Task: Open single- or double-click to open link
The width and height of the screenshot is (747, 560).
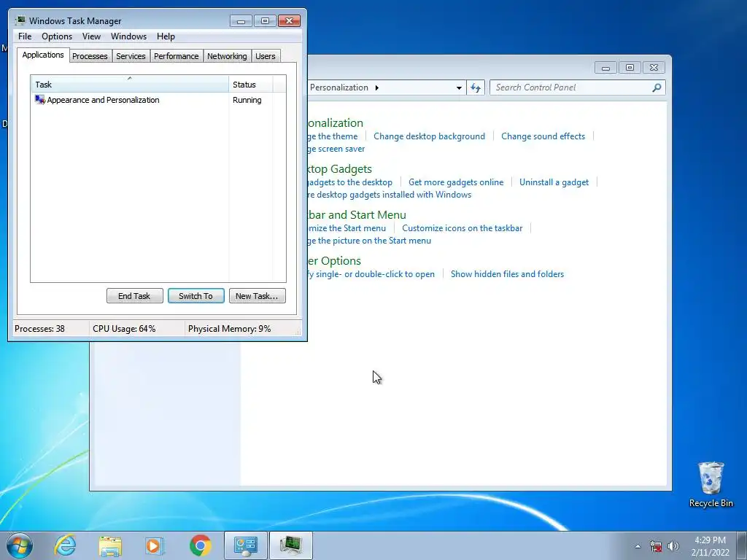Action: (x=371, y=274)
